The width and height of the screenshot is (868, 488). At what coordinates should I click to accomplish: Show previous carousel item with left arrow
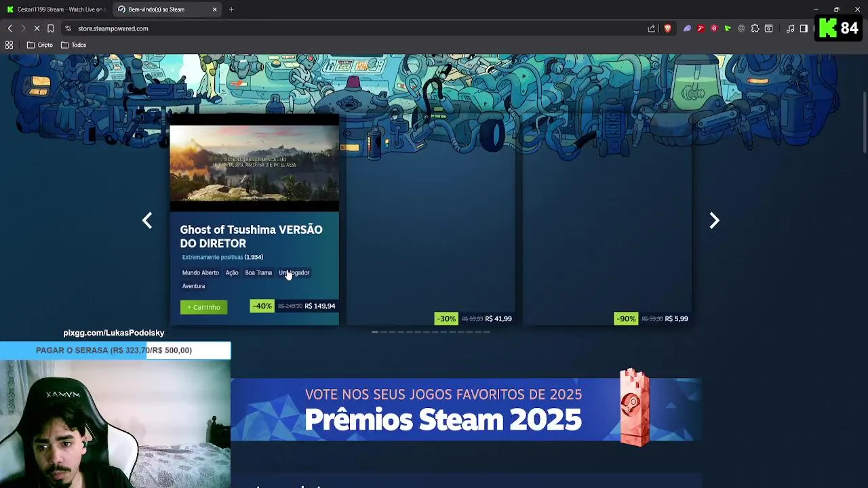[147, 220]
